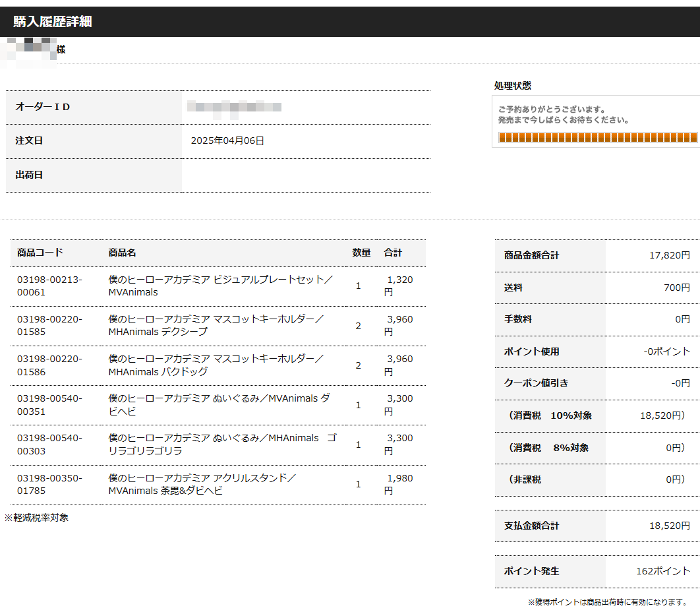
Task: Click the クーポン値引き label
Action: pos(536,383)
